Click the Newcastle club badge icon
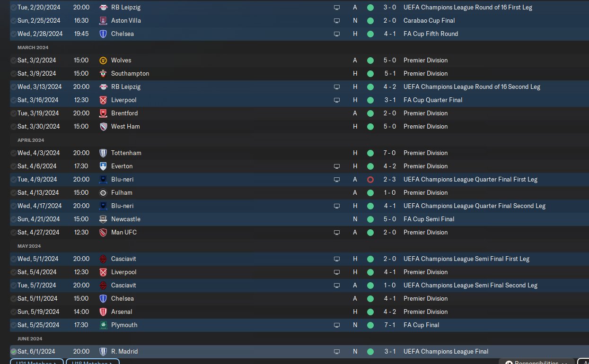589x364 pixels. (103, 219)
